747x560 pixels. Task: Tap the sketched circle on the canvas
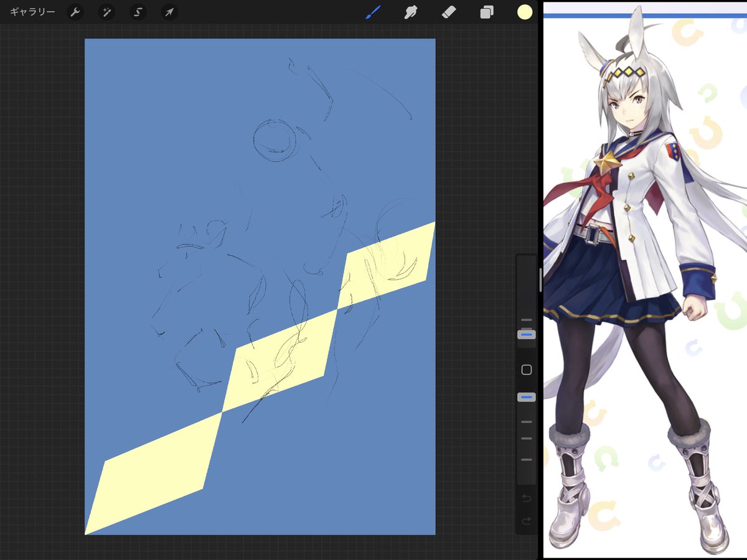point(275,140)
